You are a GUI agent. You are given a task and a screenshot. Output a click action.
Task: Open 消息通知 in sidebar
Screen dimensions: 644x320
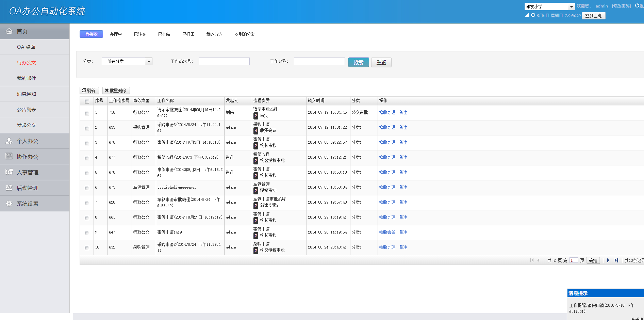35,94
